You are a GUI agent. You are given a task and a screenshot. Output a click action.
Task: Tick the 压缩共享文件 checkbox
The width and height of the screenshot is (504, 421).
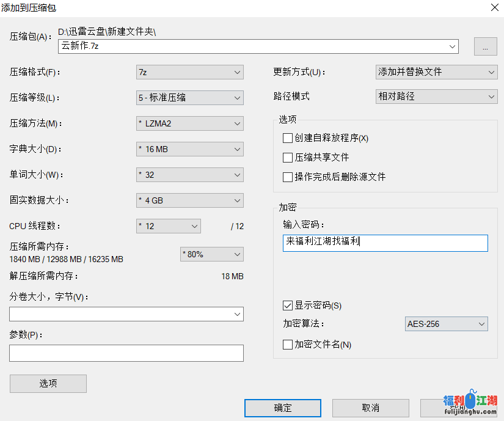tap(288, 158)
